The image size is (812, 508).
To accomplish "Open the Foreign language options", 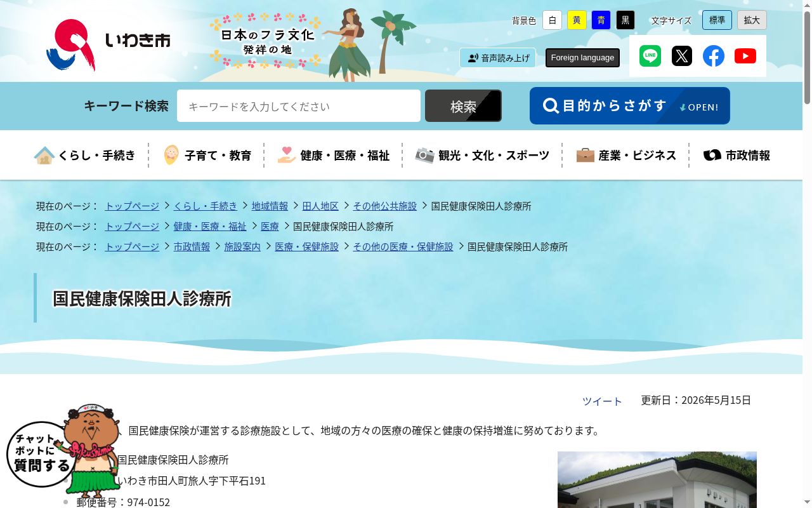I will coord(582,58).
